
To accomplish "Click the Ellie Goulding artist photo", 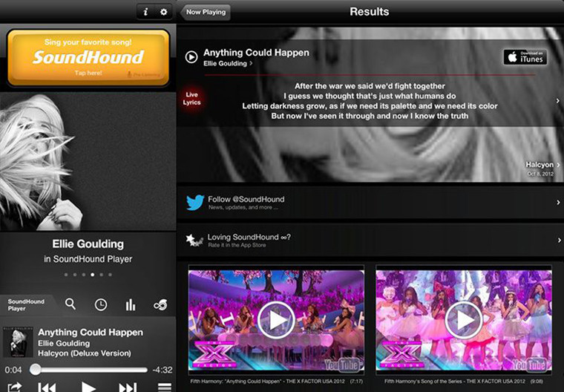I will (x=88, y=161).
